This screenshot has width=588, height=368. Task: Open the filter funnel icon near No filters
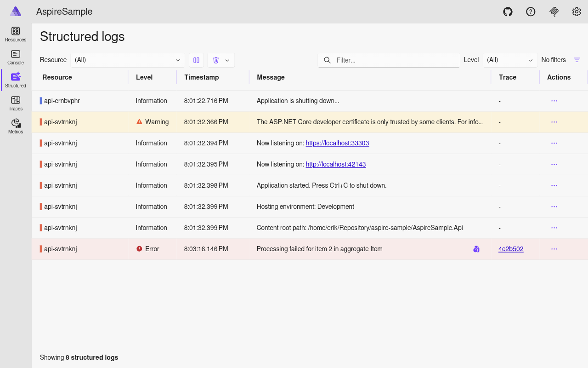click(x=577, y=60)
